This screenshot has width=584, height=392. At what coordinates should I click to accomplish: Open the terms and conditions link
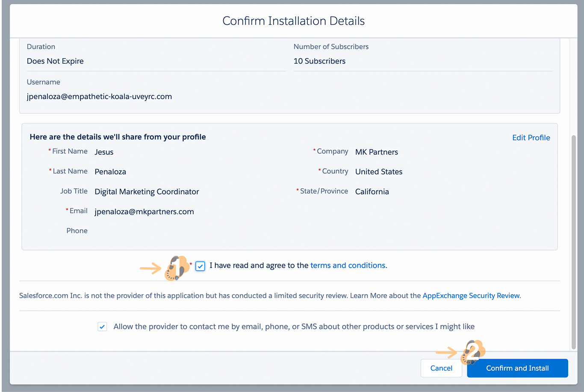[x=348, y=265]
